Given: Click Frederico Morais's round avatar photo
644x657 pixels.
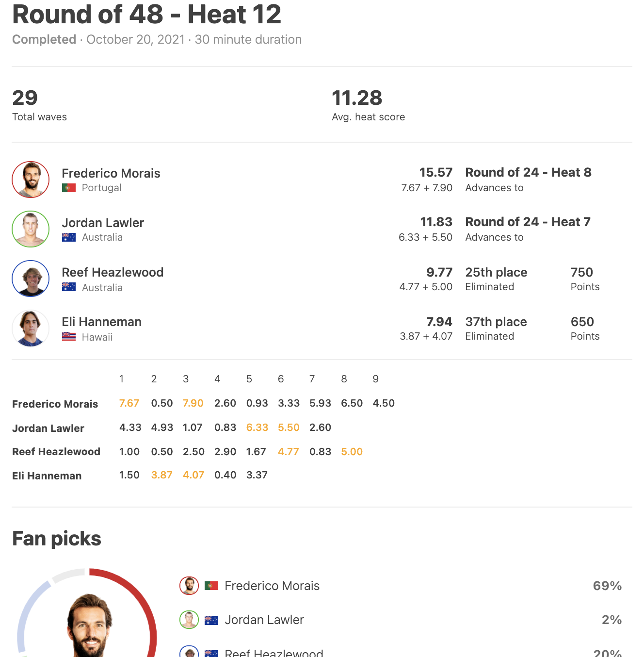Looking at the screenshot, I should 31,180.
